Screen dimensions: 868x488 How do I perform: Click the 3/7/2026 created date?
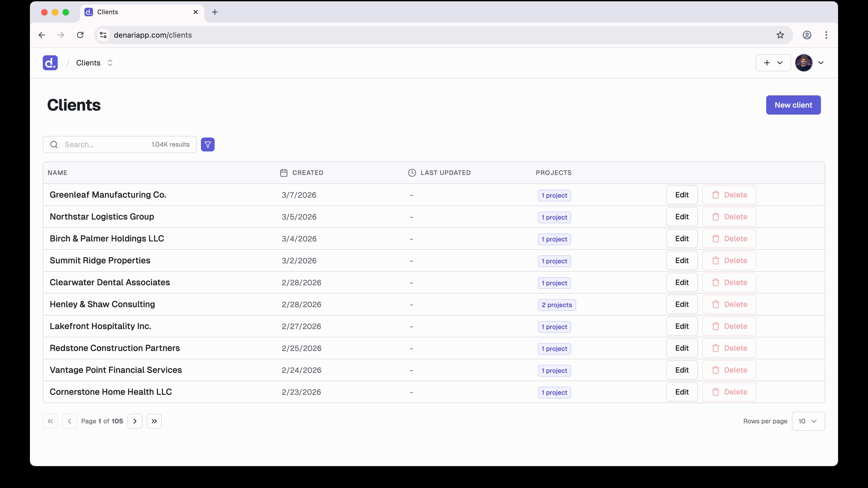(x=299, y=195)
